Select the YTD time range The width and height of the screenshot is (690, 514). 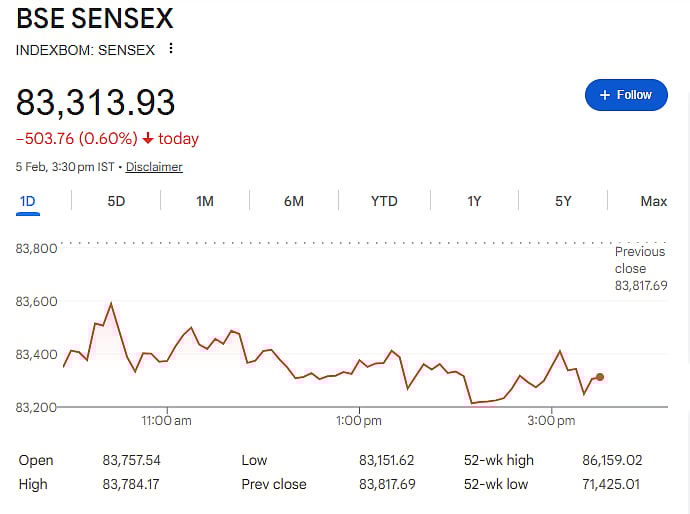[x=384, y=201]
